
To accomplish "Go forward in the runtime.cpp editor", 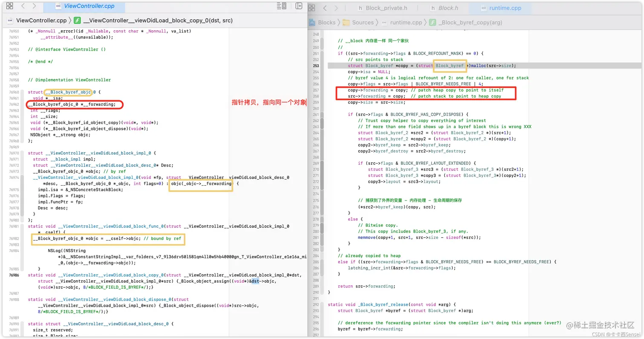I will 336,8.
